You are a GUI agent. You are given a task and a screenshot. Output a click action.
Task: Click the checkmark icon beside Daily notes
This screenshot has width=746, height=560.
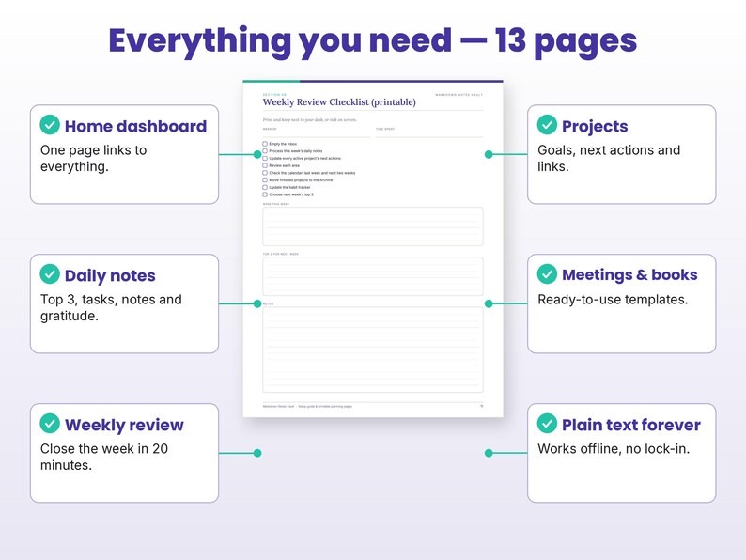50,273
